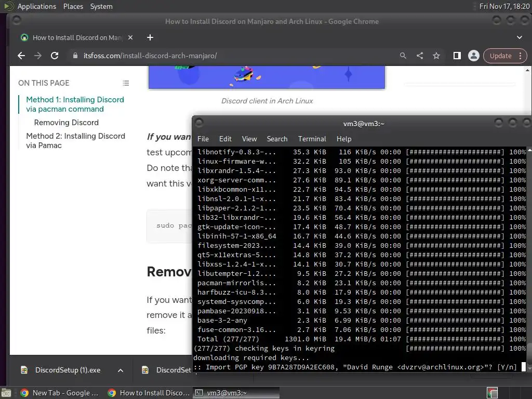Click the Discord client banner image
Screen dimensions: 532x399
[x=267, y=77]
